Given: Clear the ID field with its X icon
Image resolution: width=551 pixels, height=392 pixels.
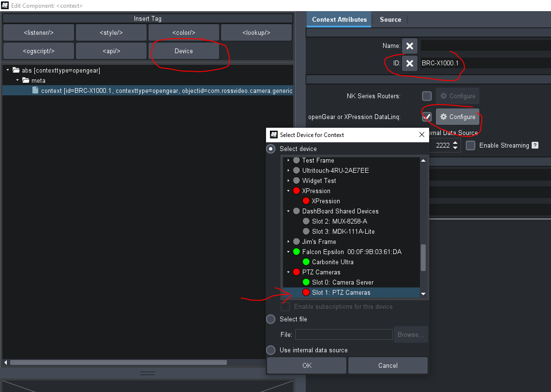Looking at the screenshot, I should 409,63.
